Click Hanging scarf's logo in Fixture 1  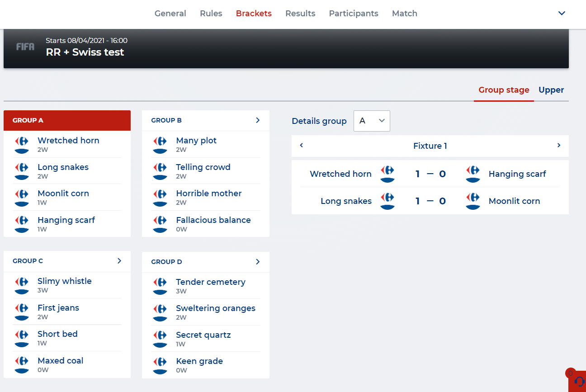click(x=473, y=174)
